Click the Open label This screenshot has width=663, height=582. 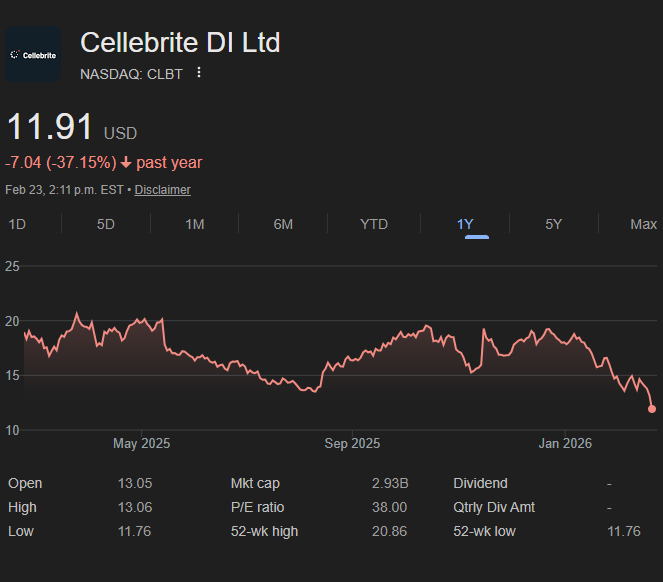click(25, 483)
